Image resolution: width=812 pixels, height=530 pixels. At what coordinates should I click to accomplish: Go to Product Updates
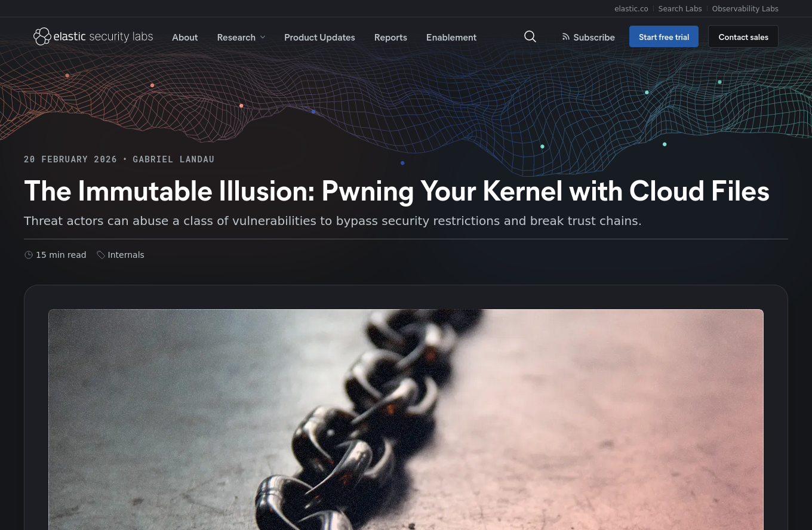pos(319,37)
